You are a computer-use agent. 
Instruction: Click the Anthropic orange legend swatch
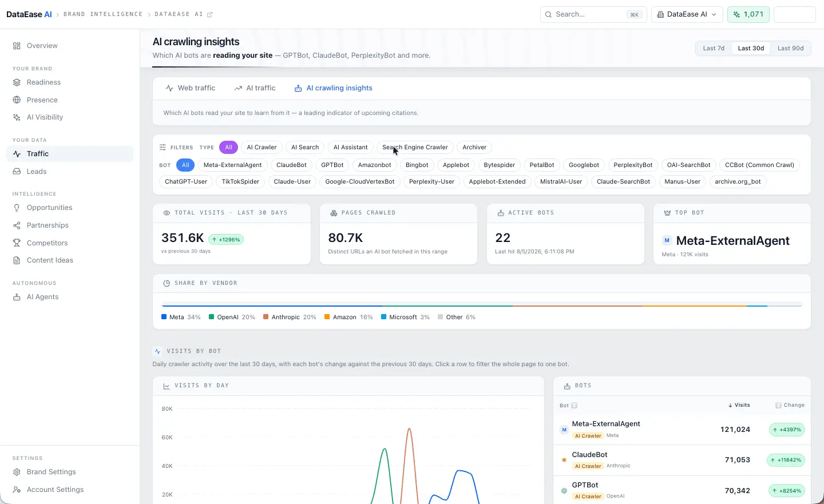(266, 317)
